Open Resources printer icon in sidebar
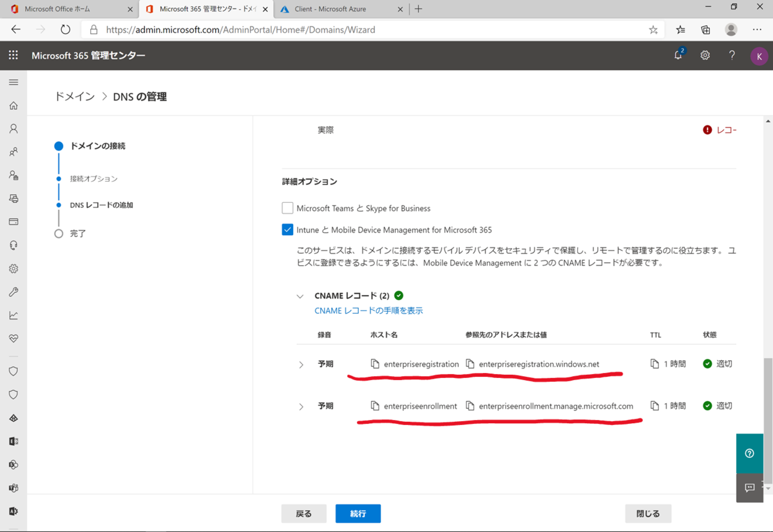Image resolution: width=773 pixels, height=532 pixels. tap(14, 198)
